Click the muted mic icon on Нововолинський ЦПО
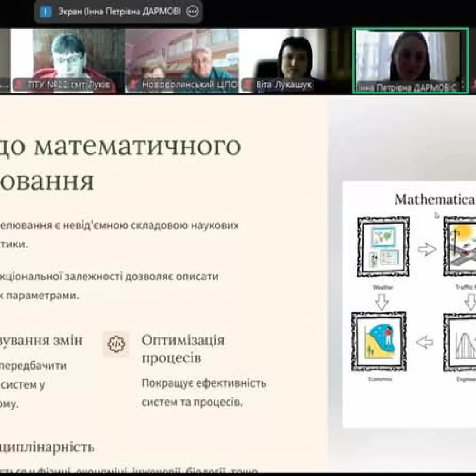Image resolution: width=476 pixels, height=476 pixels. [133, 85]
